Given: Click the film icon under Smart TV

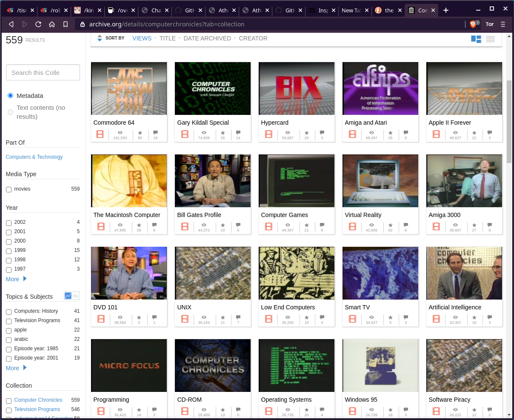Looking at the screenshot, I should tap(353, 319).
